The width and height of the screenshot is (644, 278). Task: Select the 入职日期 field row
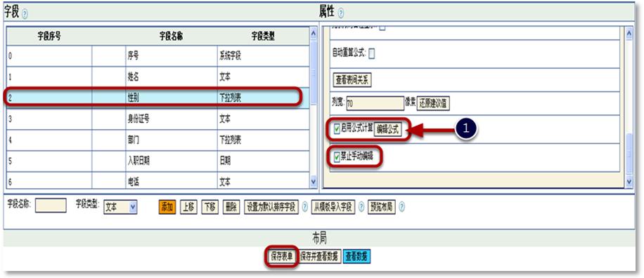pyautogui.click(x=157, y=161)
